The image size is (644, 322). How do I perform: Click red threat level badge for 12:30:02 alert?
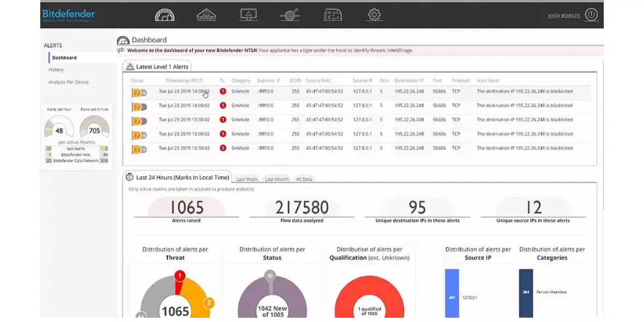(x=223, y=148)
